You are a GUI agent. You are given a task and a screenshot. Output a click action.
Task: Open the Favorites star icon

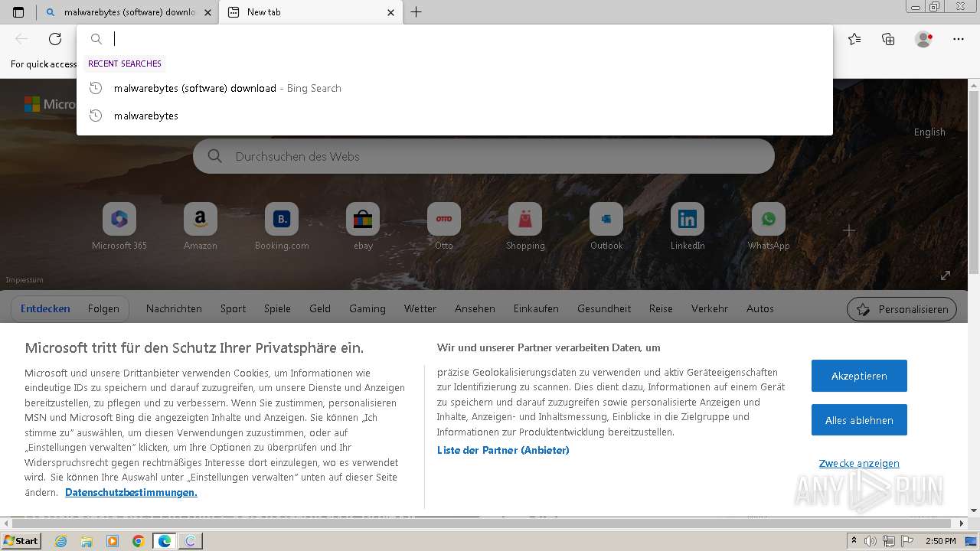pos(854,39)
